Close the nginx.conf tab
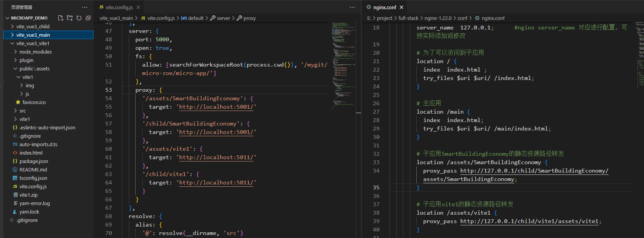Screen dimensions: 644x238 click(x=401, y=7)
